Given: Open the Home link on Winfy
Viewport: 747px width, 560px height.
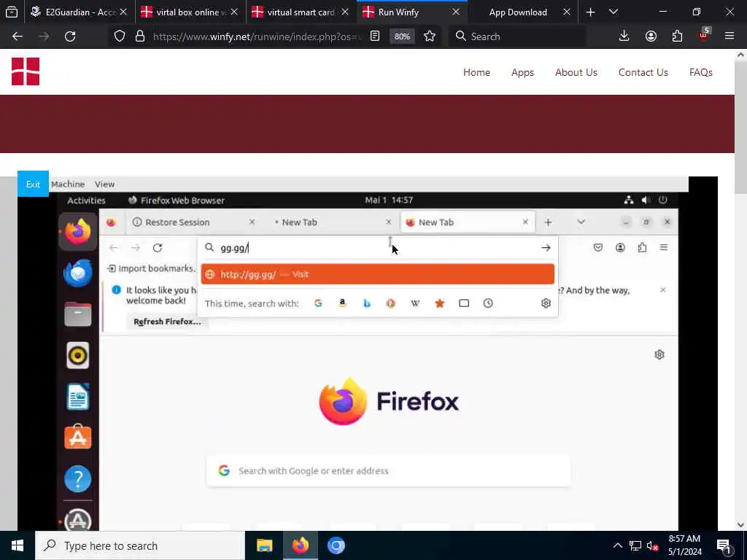Looking at the screenshot, I should point(476,72).
